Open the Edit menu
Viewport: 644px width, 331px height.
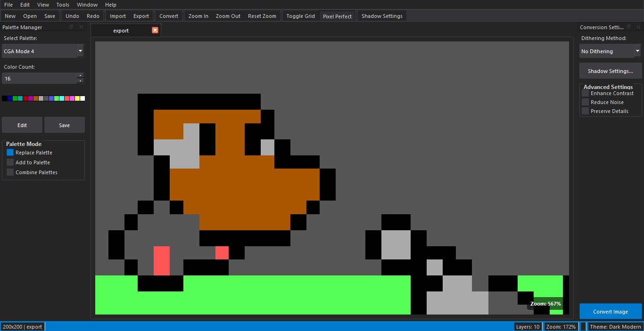(x=25, y=5)
